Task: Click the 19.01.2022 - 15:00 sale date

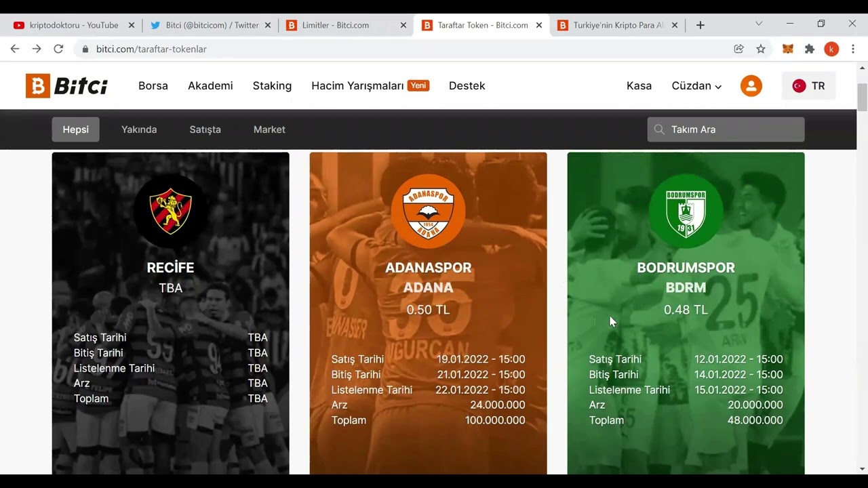Action: (481, 359)
